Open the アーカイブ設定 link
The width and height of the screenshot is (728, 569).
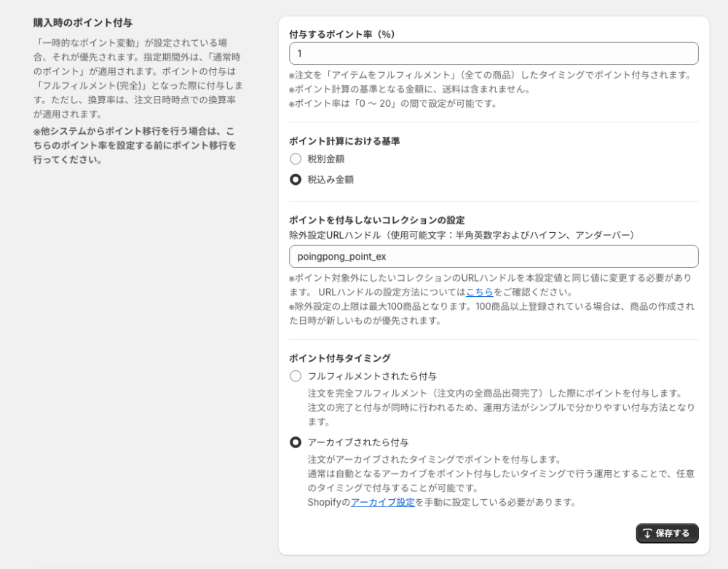click(383, 502)
